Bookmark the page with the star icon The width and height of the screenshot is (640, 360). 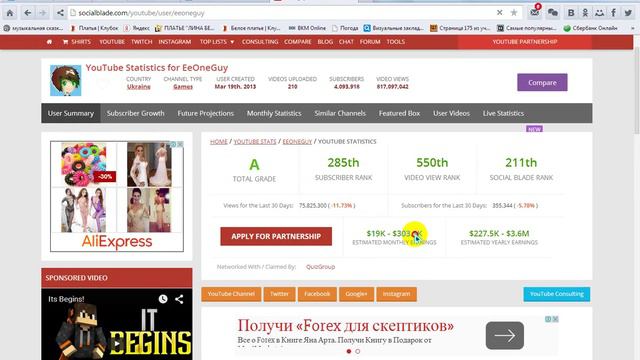tap(514, 13)
